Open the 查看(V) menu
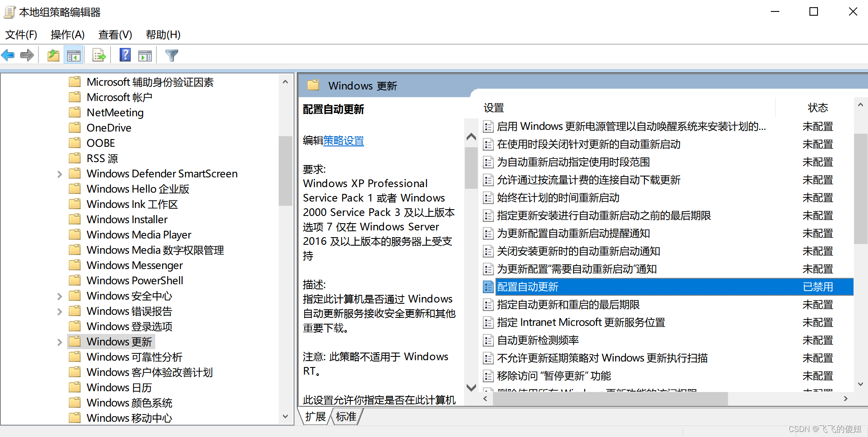Viewport: 868px width, 437px height. point(115,34)
